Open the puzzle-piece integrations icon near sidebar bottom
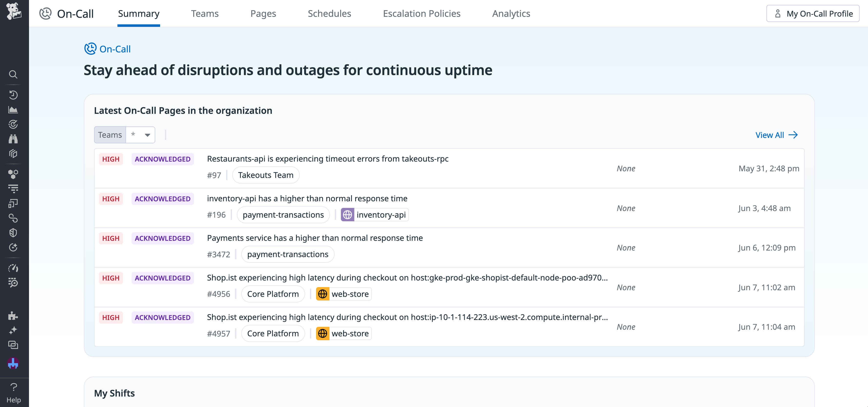The width and height of the screenshot is (868, 407). point(13,316)
